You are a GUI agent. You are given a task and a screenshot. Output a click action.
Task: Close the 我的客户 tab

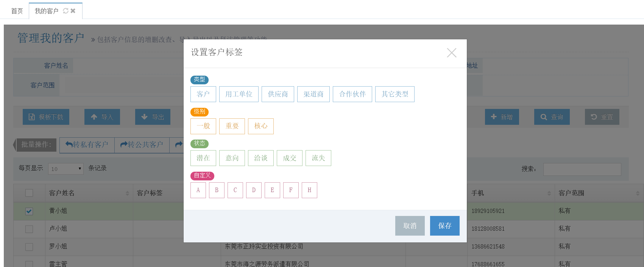click(x=73, y=11)
